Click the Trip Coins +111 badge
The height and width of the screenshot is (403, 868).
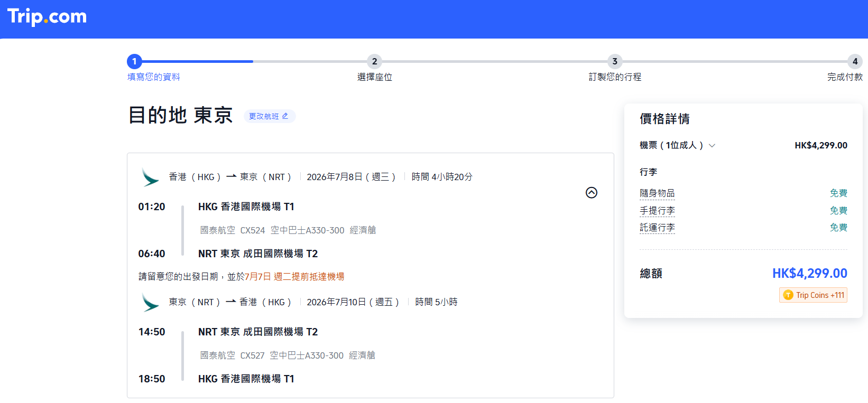click(x=813, y=295)
